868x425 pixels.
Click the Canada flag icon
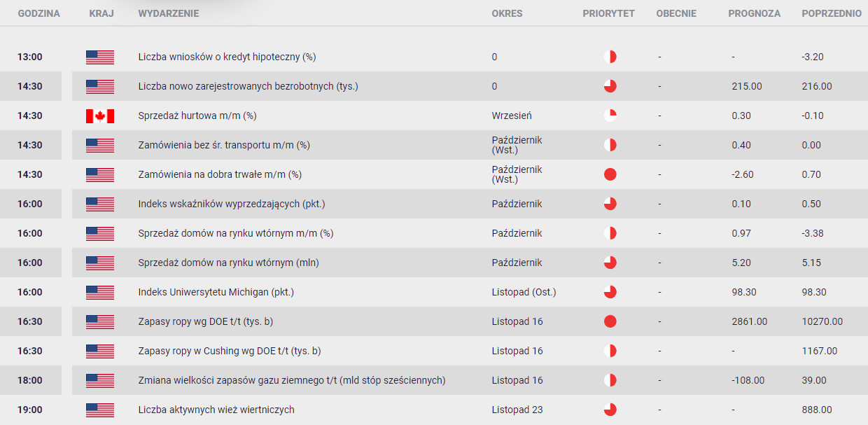coord(100,116)
